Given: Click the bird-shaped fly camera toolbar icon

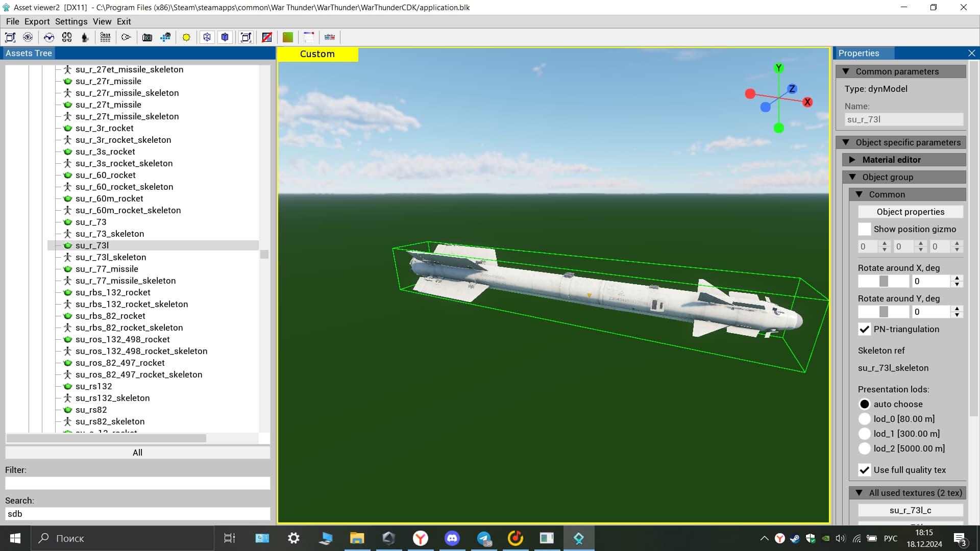Looking at the screenshot, I should point(49,37).
